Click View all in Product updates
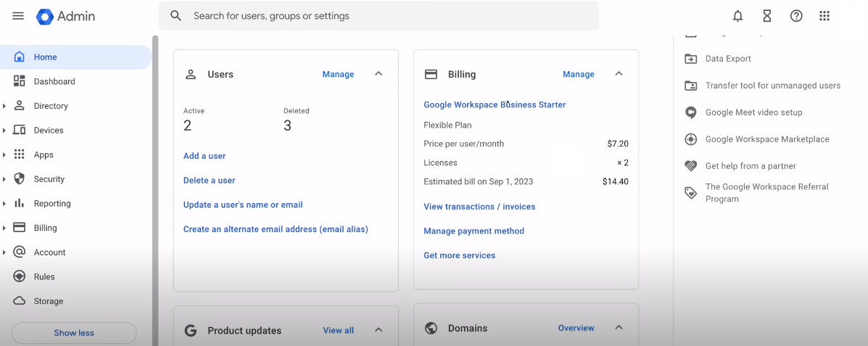Screen dimensions: 868x346 point(338,331)
